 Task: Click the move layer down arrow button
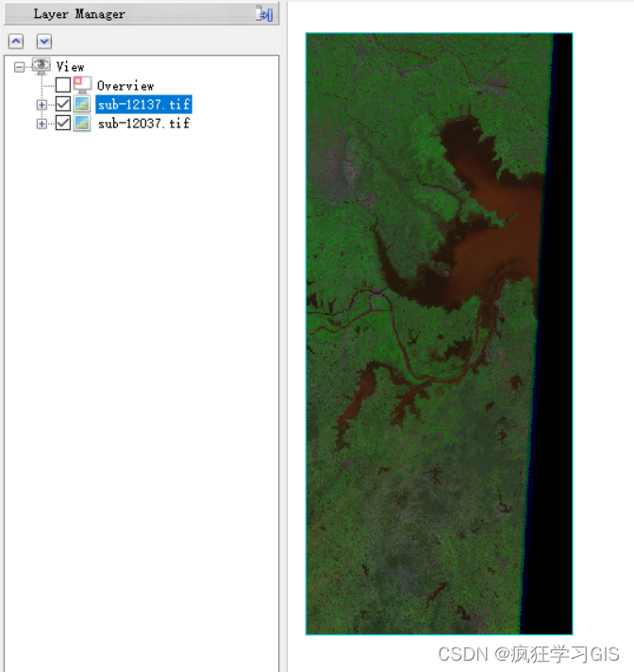click(44, 42)
